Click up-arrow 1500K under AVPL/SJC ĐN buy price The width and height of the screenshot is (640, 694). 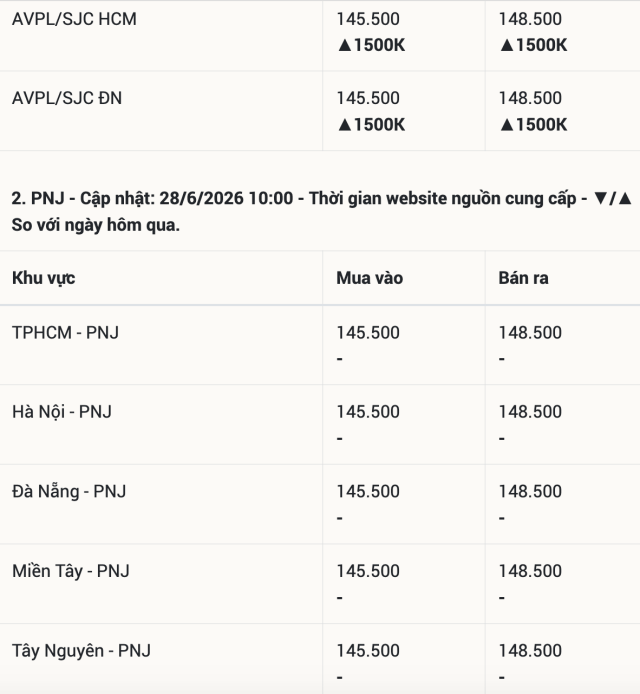(371, 125)
